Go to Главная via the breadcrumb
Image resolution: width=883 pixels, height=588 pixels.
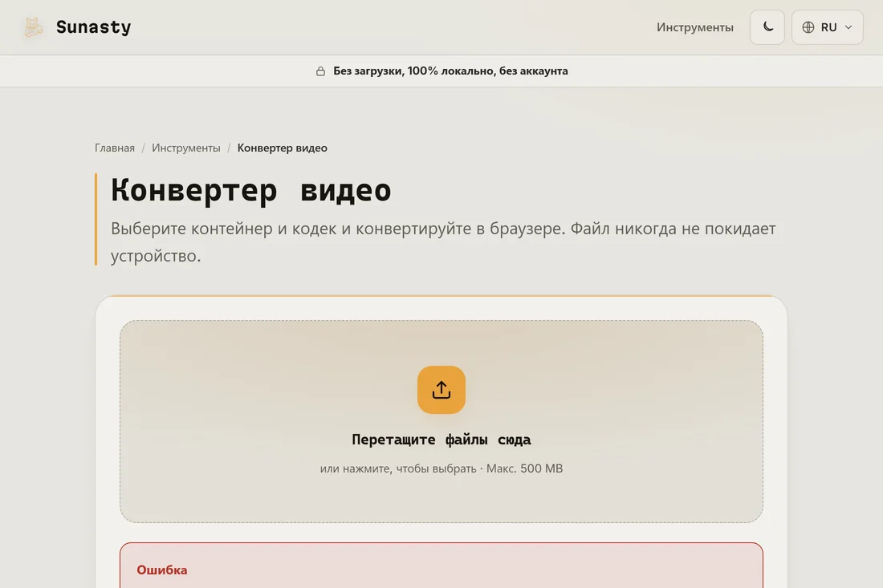click(x=114, y=148)
